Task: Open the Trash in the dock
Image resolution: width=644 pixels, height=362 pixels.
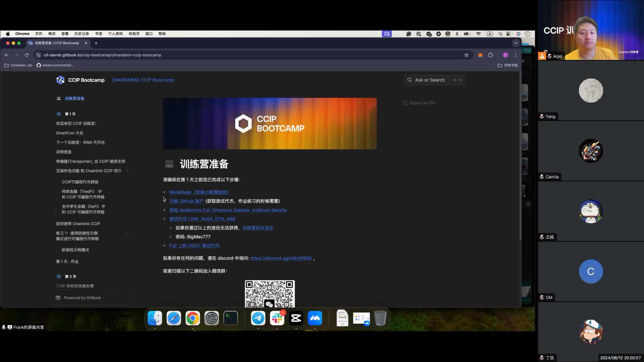Action: [380, 318]
